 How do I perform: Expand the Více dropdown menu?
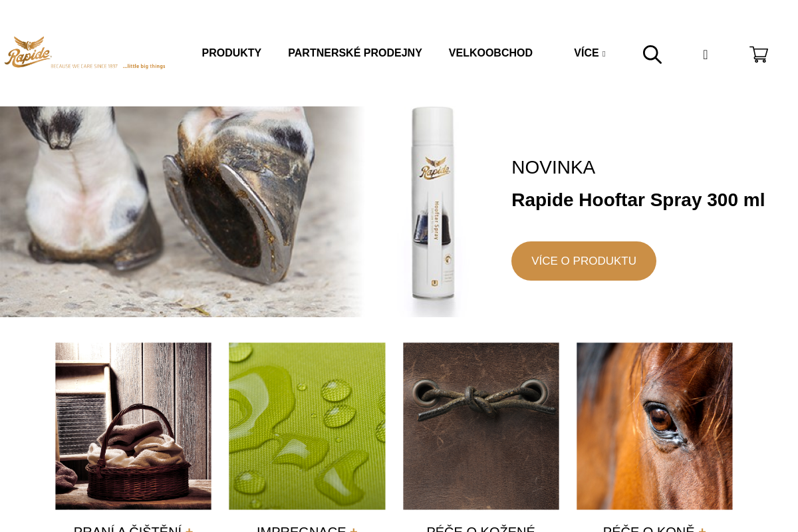click(590, 53)
